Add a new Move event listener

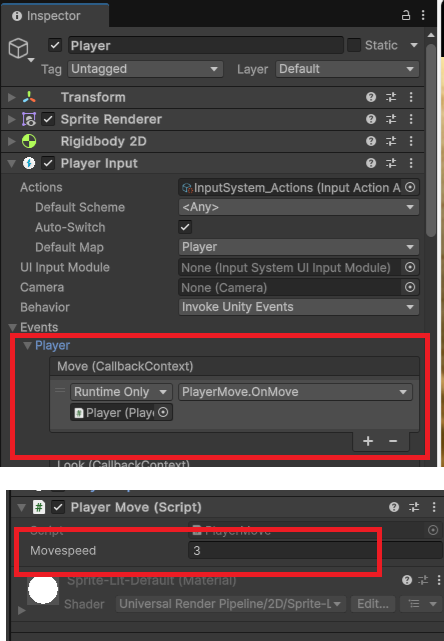click(x=368, y=441)
